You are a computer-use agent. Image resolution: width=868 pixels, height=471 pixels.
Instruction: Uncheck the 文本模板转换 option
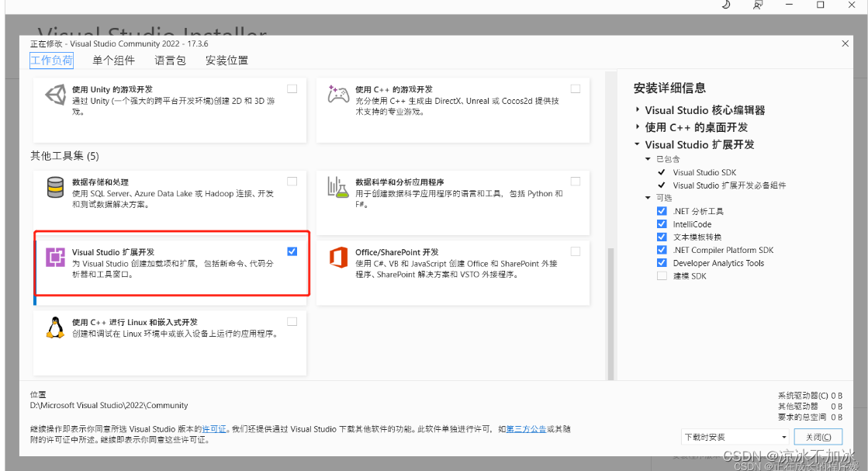[x=662, y=237]
